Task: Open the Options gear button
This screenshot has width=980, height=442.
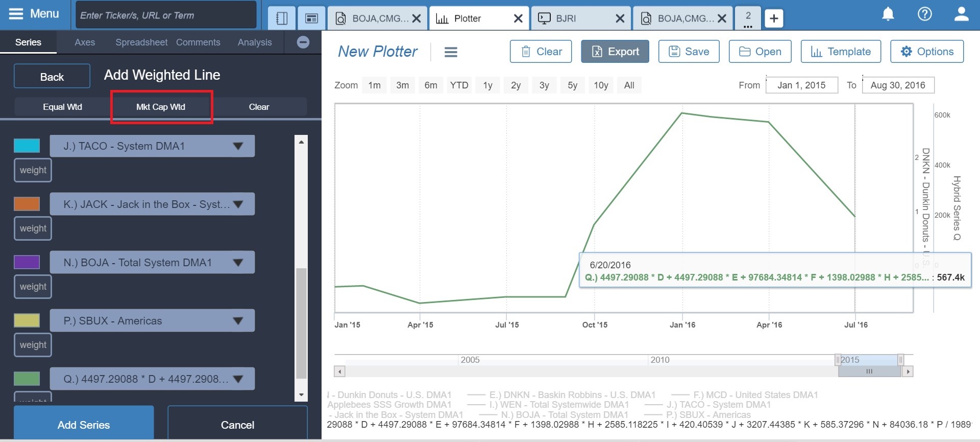Action: click(927, 52)
